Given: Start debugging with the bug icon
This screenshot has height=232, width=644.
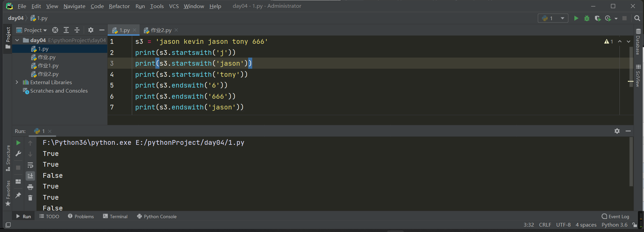Looking at the screenshot, I should click(587, 18).
